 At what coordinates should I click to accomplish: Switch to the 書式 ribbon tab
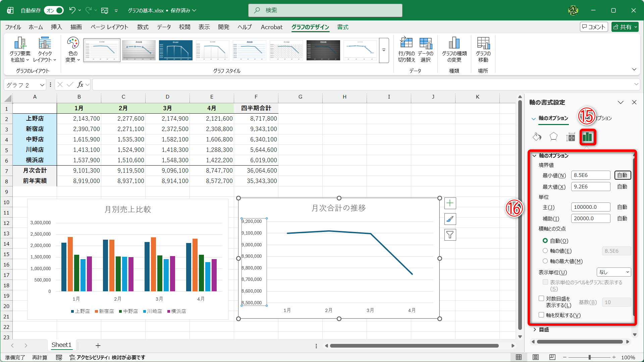[x=342, y=27]
